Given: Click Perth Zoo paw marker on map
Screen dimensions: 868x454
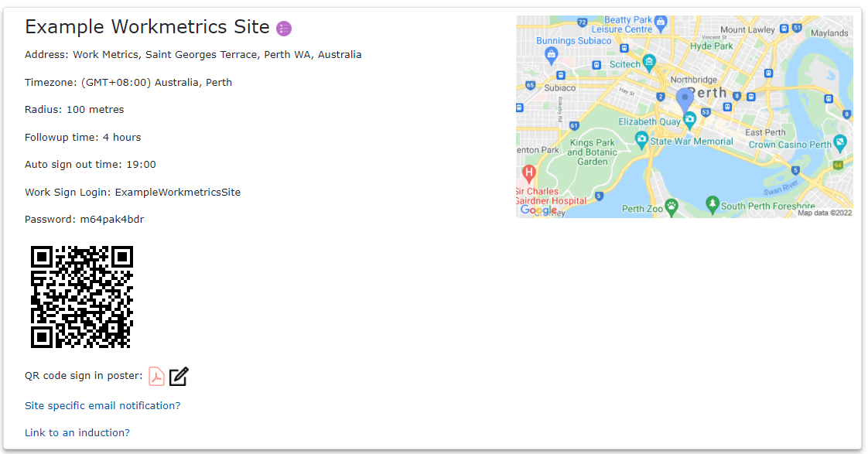Looking at the screenshot, I should [x=672, y=207].
